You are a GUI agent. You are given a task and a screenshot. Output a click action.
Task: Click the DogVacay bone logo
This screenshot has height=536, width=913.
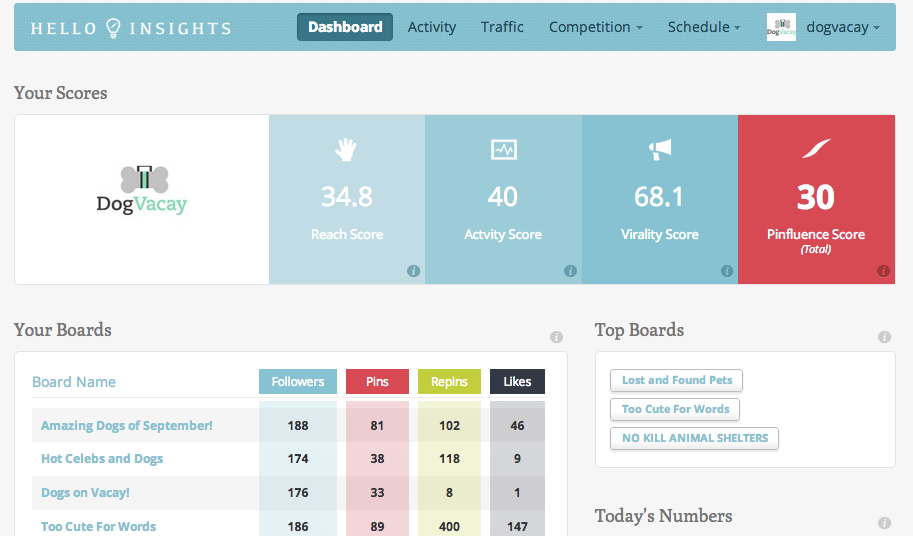(x=141, y=190)
